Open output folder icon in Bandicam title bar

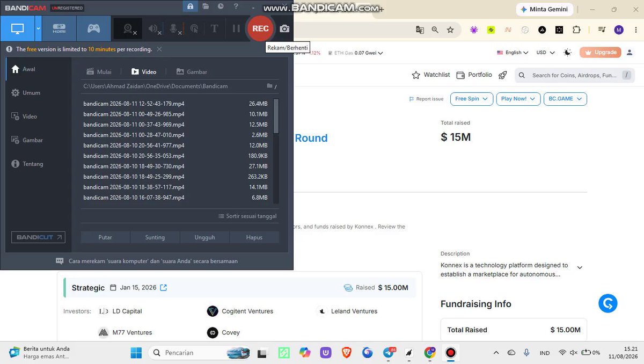tap(206, 6)
